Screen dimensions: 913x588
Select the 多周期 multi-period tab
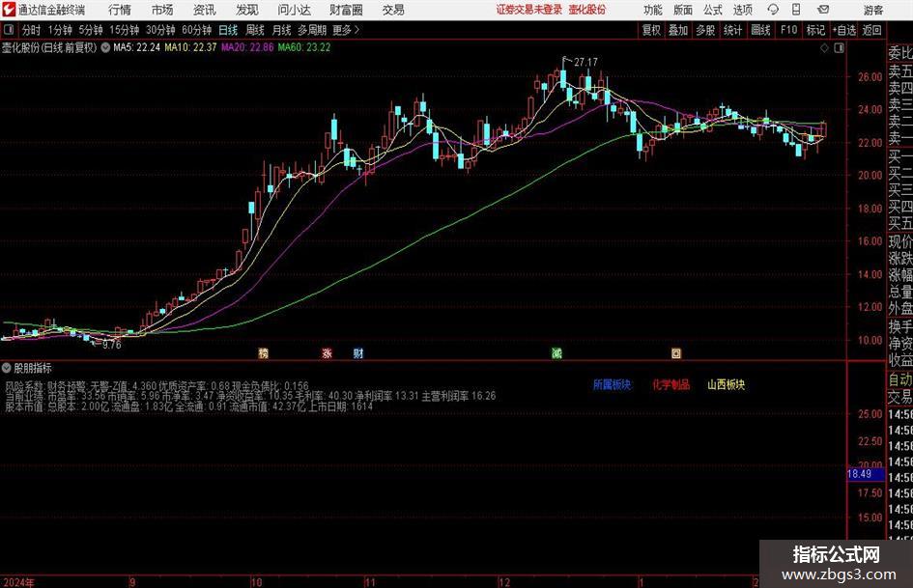click(x=312, y=30)
